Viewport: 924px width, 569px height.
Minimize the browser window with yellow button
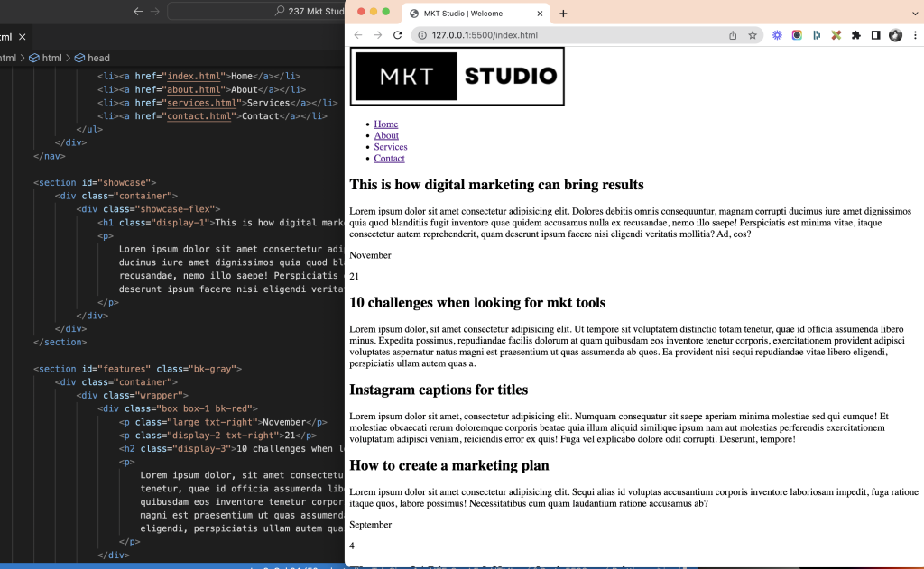pyautogui.click(x=374, y=12)
